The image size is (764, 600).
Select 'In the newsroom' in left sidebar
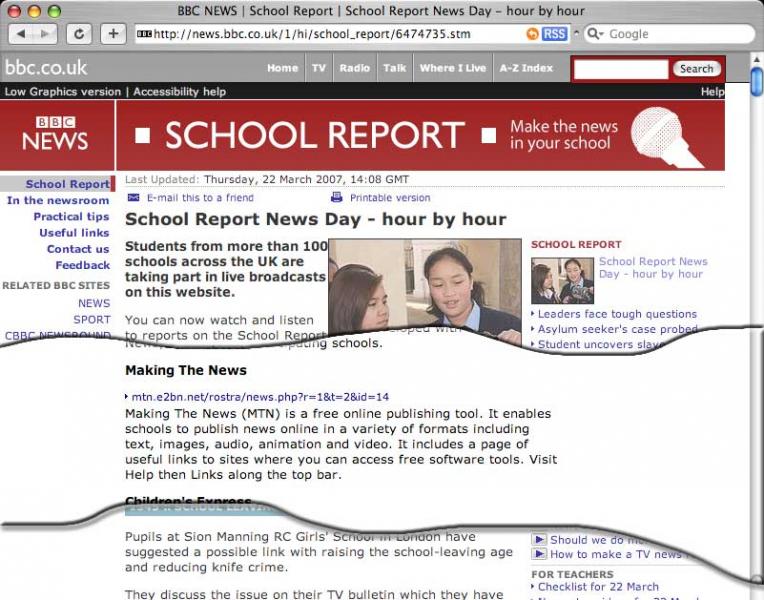coord(58,200)
